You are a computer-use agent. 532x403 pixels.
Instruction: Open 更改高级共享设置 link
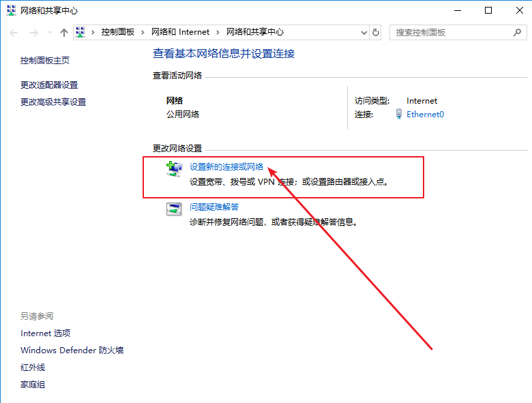pyautogui.click(x=53, y=102)
